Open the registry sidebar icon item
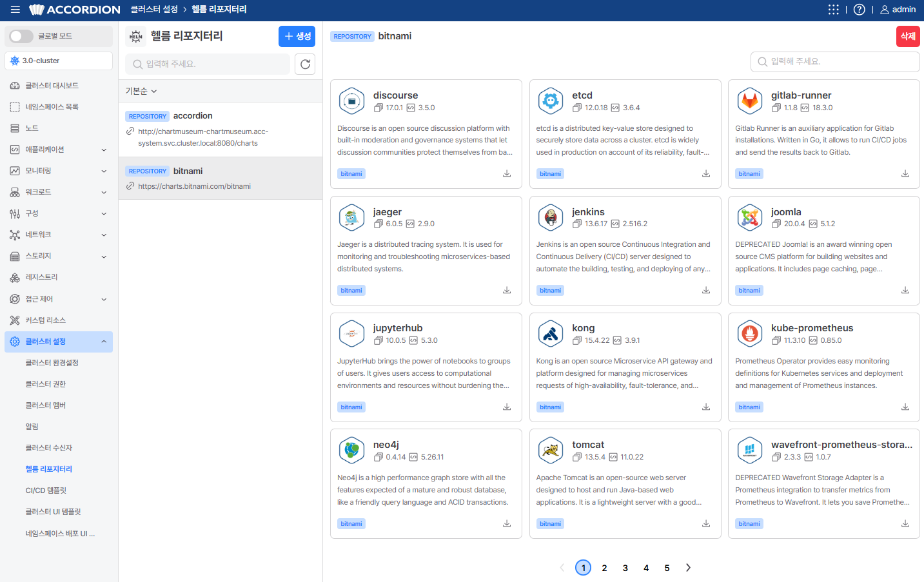Viewport: 924px width, 582px height. pyautogui.click(x=15, y=277)
